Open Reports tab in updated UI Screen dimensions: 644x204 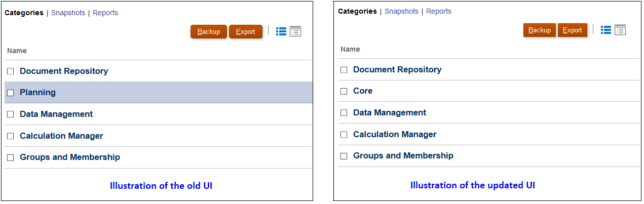point(439,11)
